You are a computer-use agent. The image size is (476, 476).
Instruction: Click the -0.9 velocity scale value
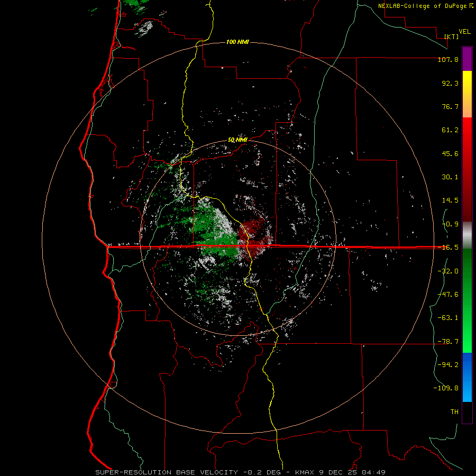[x=450, y=224]
